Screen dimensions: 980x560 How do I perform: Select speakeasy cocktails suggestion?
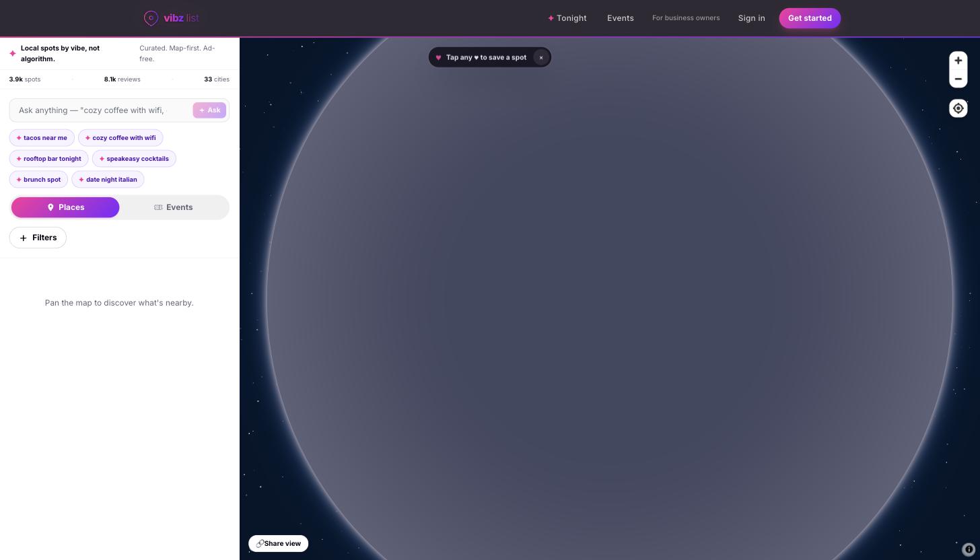[134, 159]
